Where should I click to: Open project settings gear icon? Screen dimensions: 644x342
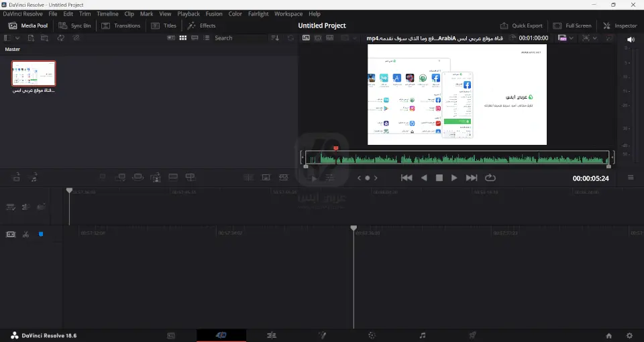pos(629,335)
